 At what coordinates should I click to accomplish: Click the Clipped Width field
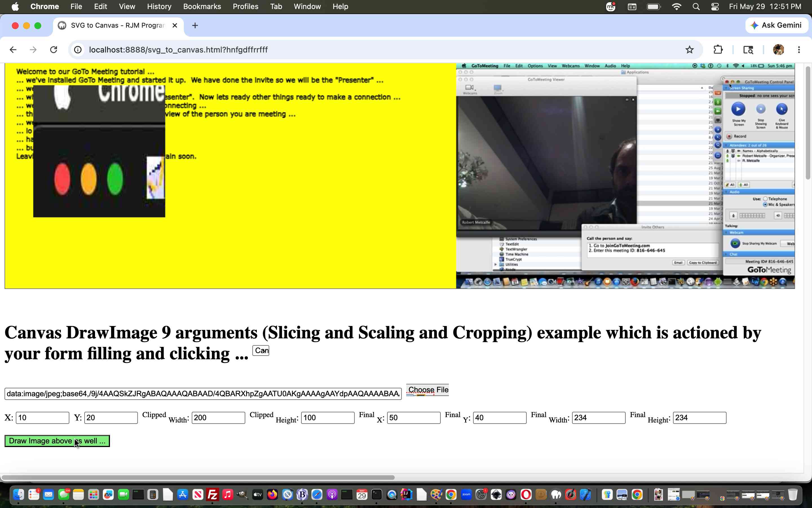[x=218, y=418]
